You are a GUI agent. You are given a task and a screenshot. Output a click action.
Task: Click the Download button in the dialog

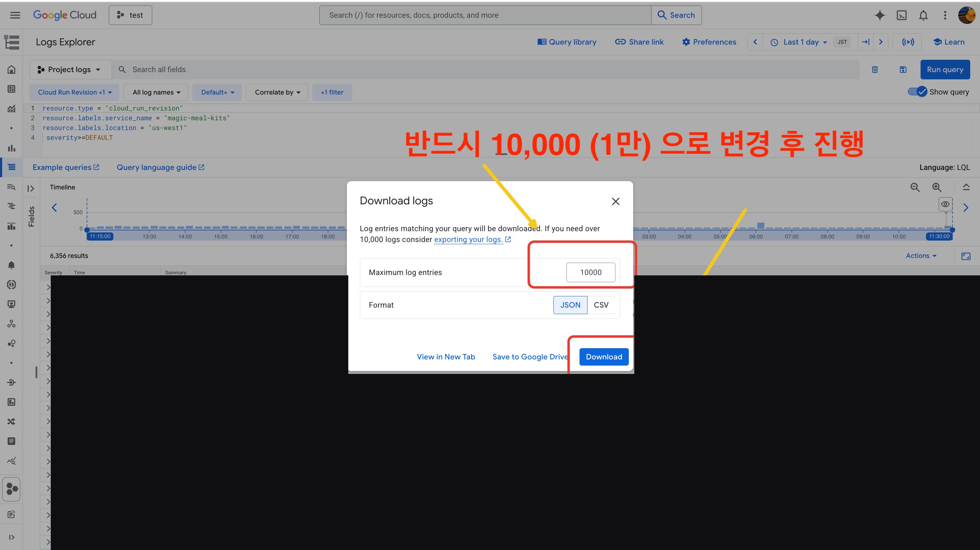(x=604, y=357)
